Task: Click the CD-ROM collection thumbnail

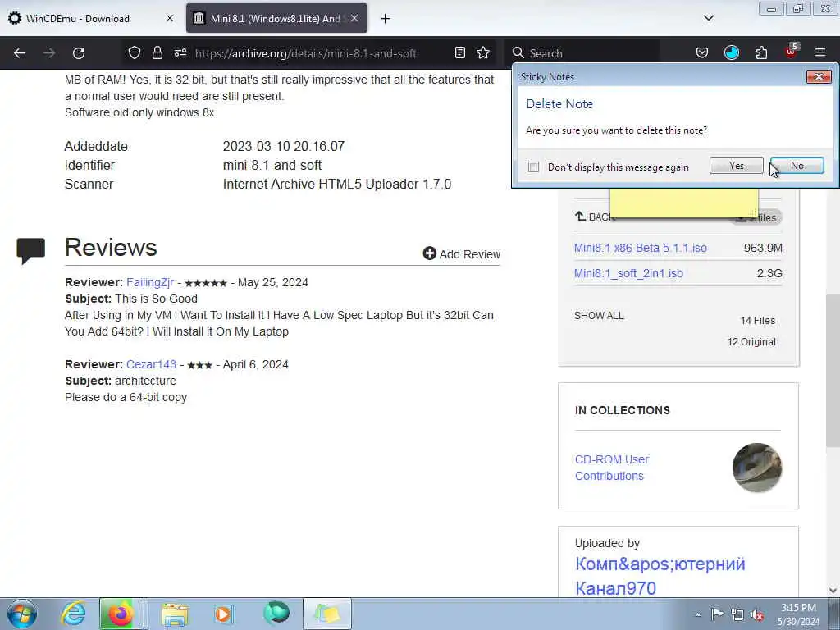Action: pos(756,468)
